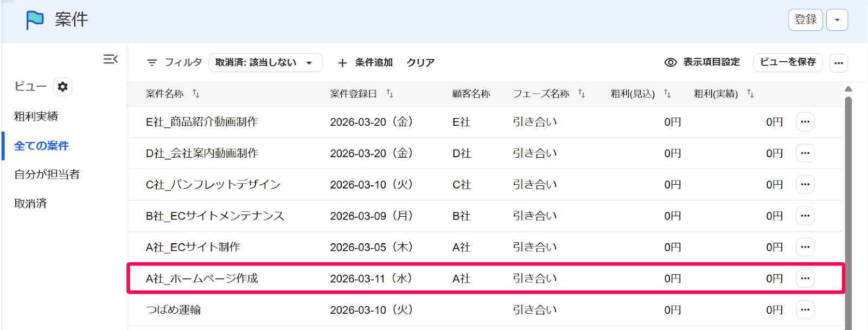The image size is (868, 330).
Task: Open row menu for B社_ECサイトメンテナンス
Action: click(x=805, y=216)
